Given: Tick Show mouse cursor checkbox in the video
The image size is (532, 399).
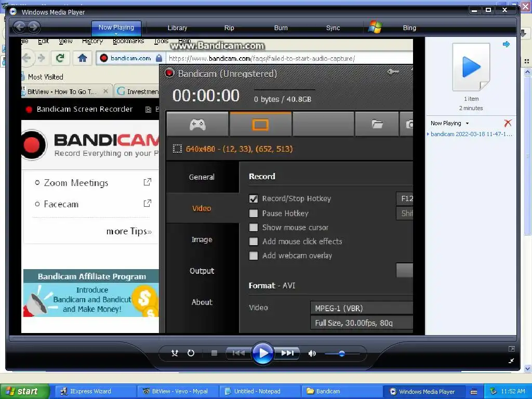Looking at the screenshot, I should (x=254, y=228).
